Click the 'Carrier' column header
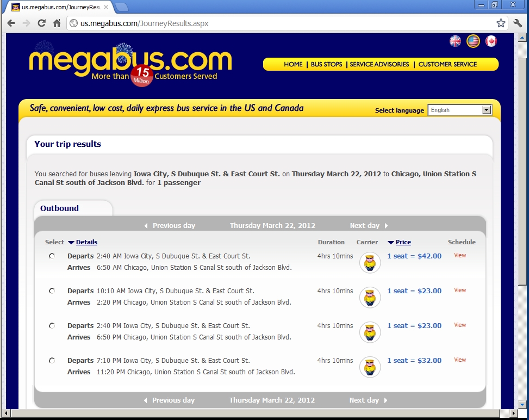The image size is (529, 420). click(367, 242)
